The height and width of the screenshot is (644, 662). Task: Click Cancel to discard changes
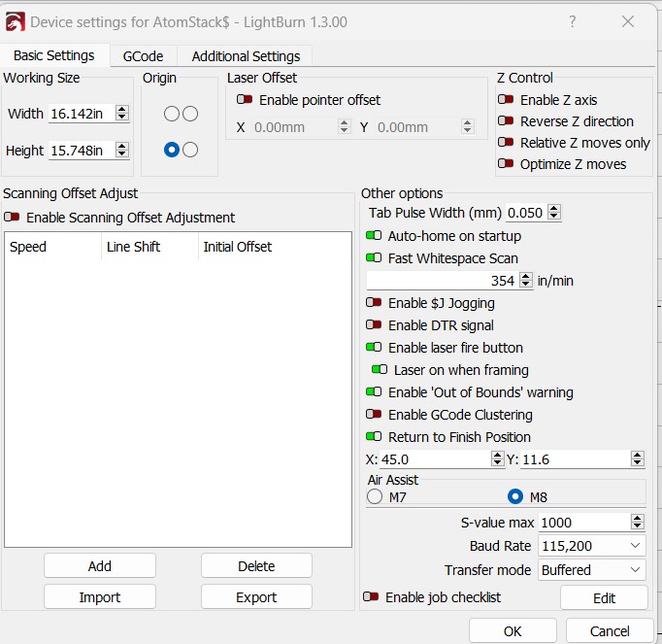[610, 631]
